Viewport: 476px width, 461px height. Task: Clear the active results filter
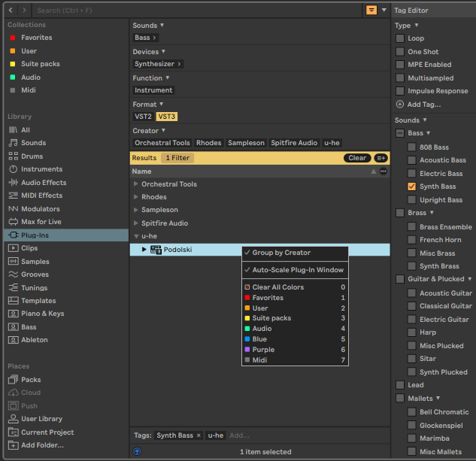(357, 158)
